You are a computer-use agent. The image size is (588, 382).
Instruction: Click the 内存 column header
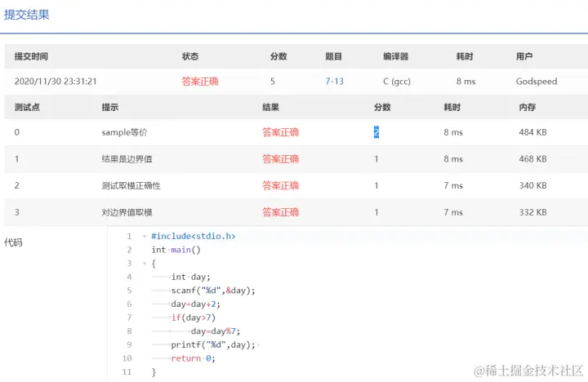pos(528,107)
